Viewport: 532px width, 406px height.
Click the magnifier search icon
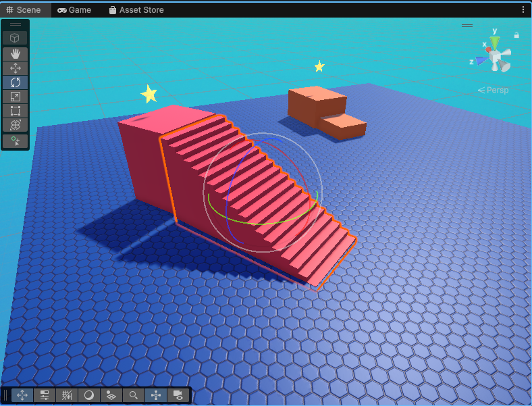click(x=134, y=395)
